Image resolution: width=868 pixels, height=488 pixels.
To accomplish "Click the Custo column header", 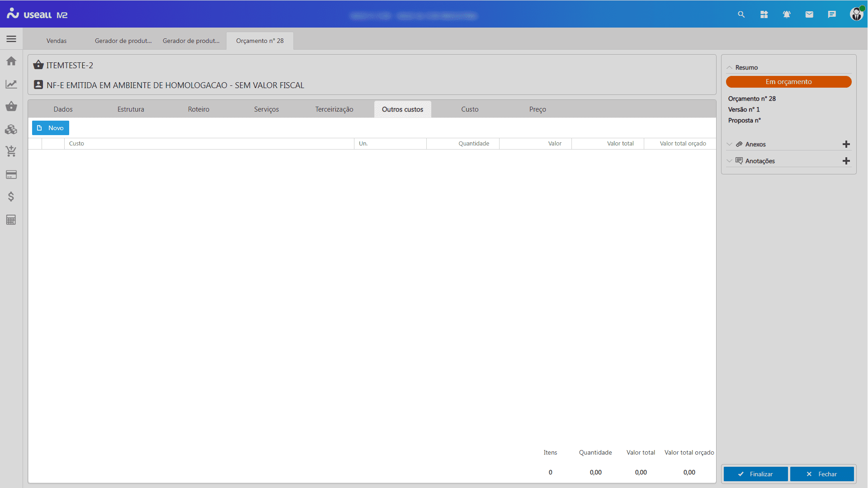I will coord(77,144).
